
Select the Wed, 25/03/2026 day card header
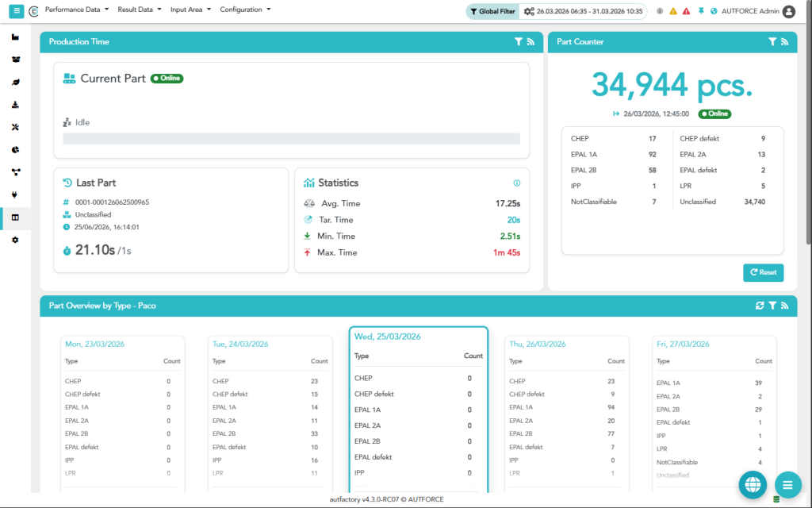(387, 337)
